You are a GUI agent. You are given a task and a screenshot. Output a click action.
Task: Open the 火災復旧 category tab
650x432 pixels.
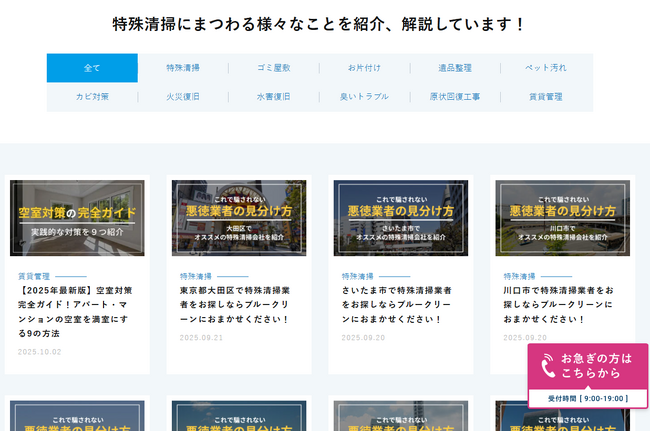(x=183, y=97)
